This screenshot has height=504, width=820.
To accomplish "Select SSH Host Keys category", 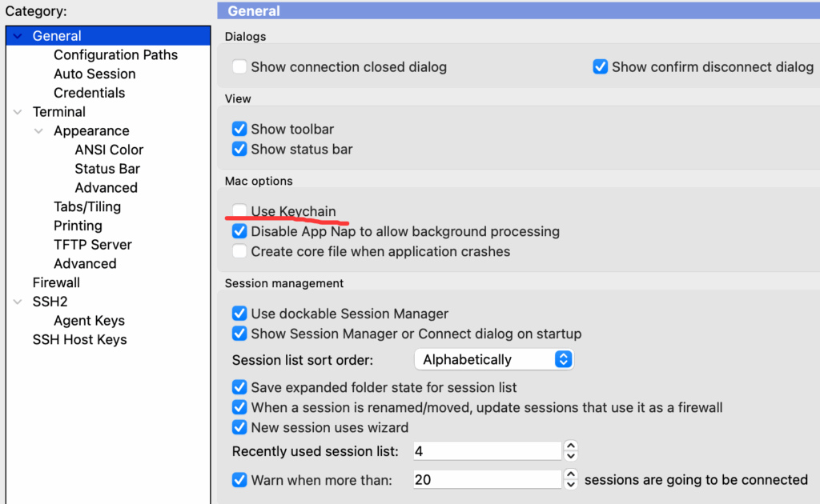I will click(79, 339).
